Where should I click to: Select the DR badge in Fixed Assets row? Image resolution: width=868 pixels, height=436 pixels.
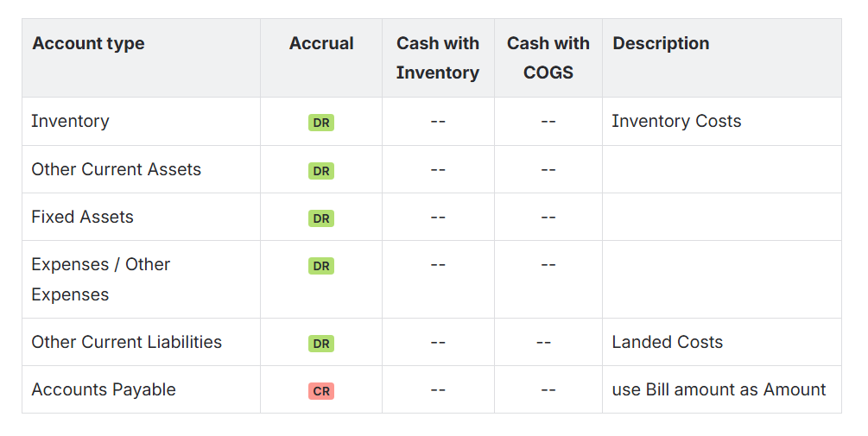point(321,218)
